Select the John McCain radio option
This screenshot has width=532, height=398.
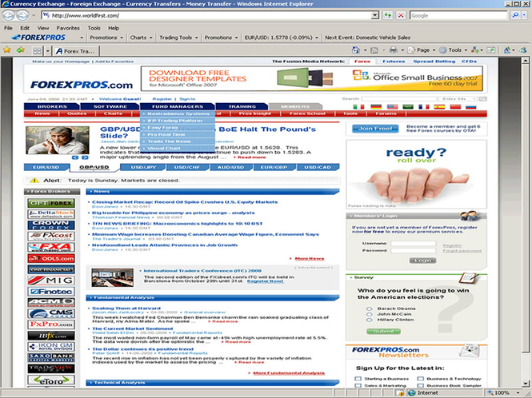[x=369, y=314]
